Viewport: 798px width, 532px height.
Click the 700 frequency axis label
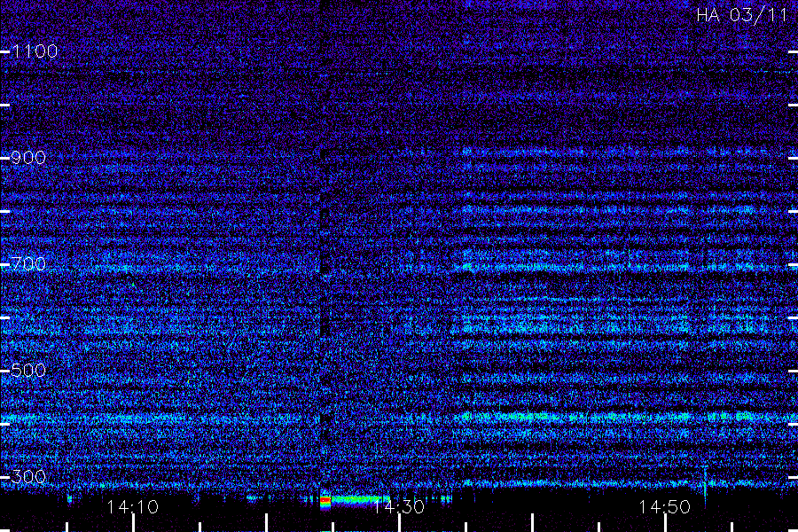point(28,264)
